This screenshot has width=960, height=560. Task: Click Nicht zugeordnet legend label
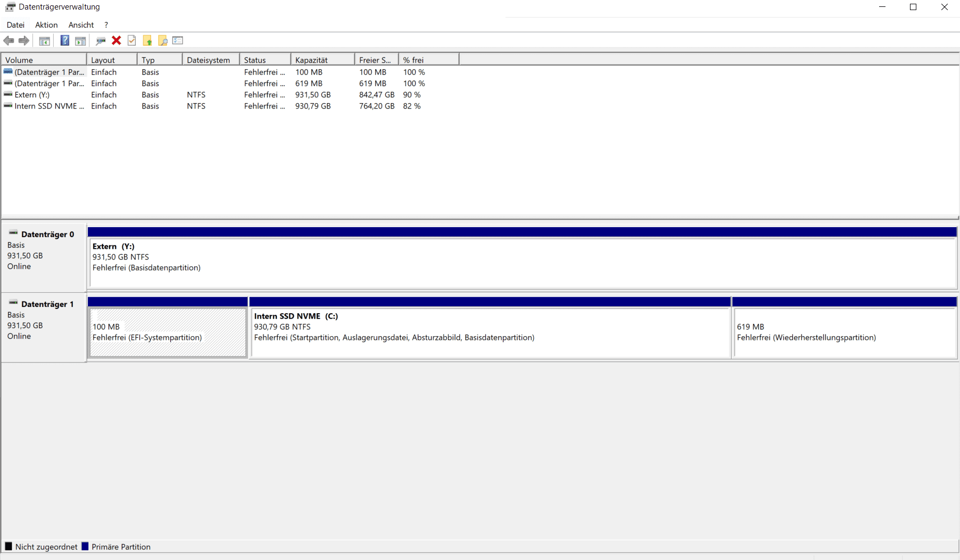pos(46,547)
